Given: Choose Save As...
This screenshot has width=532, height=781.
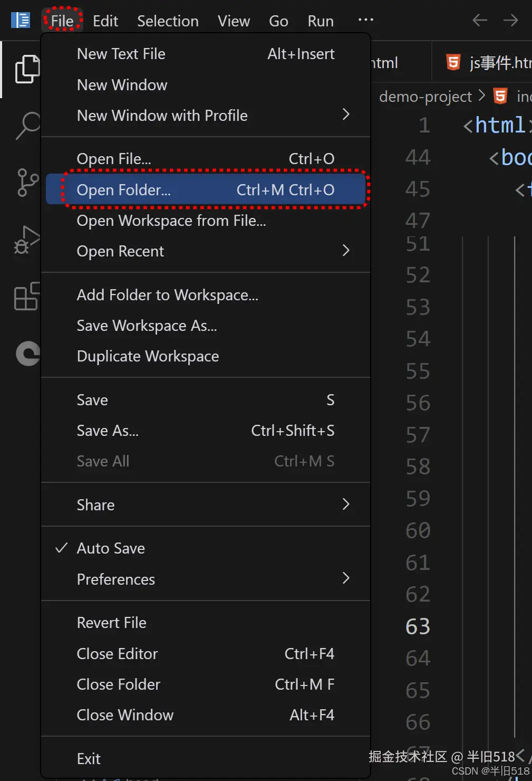Looking at the screenshot, I should 206,431.
